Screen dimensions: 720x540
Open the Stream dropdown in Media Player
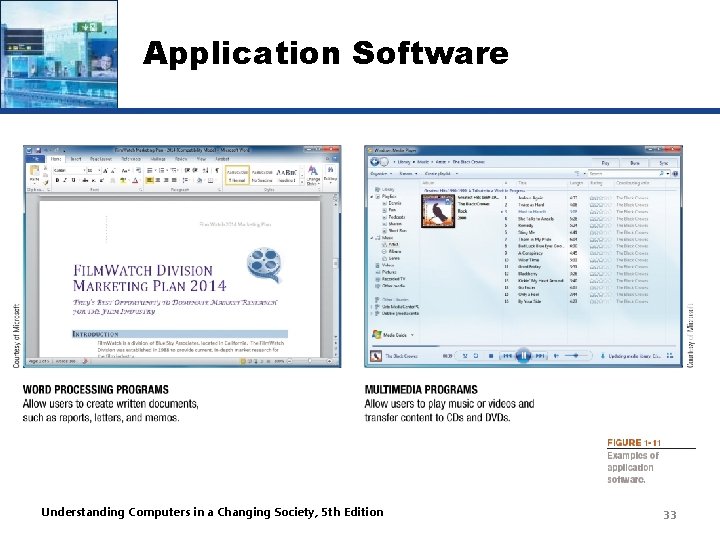[408, 174]
